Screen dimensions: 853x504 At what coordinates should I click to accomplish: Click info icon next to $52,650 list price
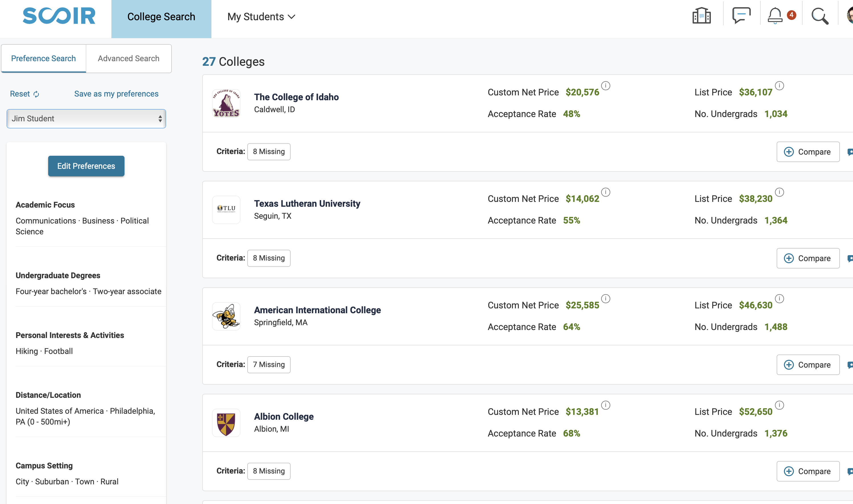(x=779, y=405)
